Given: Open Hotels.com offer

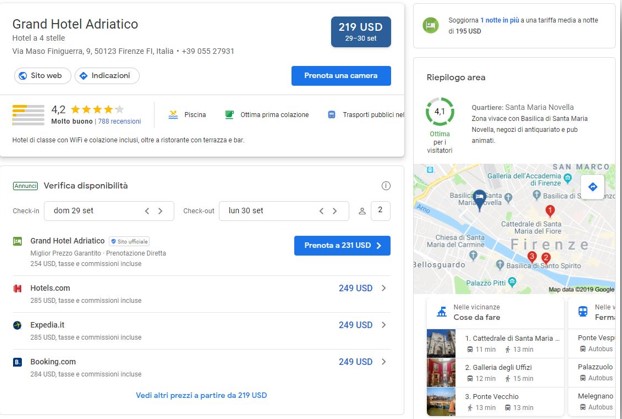Looking at the screenshot, I should pyautogui.click(x=202, y=294).
